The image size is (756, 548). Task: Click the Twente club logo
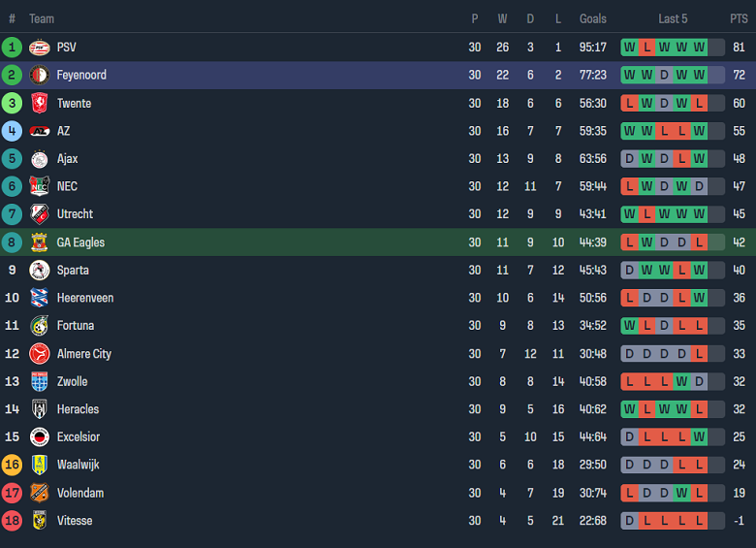click(x=39, y=103)
